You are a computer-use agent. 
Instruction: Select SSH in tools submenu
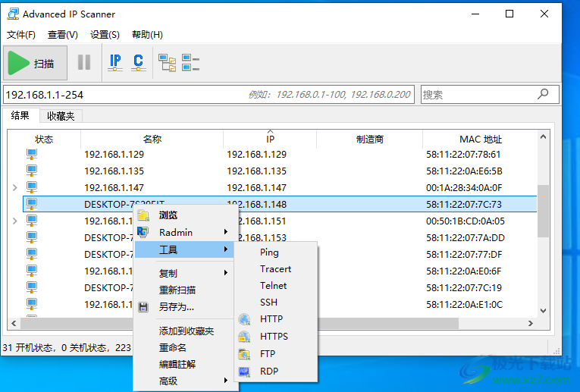(x=276, y=302)
